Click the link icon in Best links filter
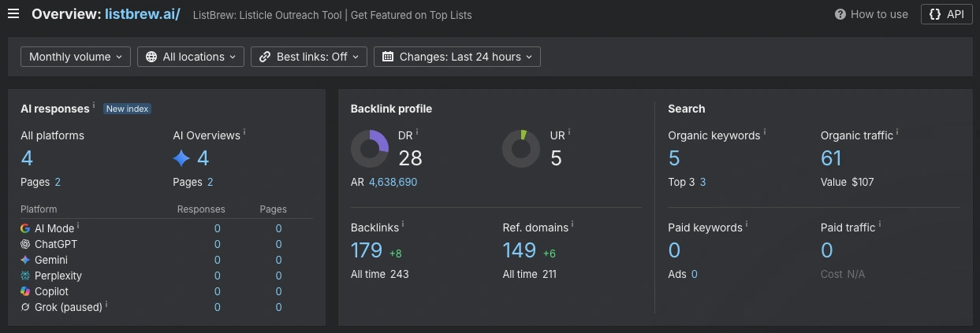This screenshot has height=333, width=980. pos(265,57)
